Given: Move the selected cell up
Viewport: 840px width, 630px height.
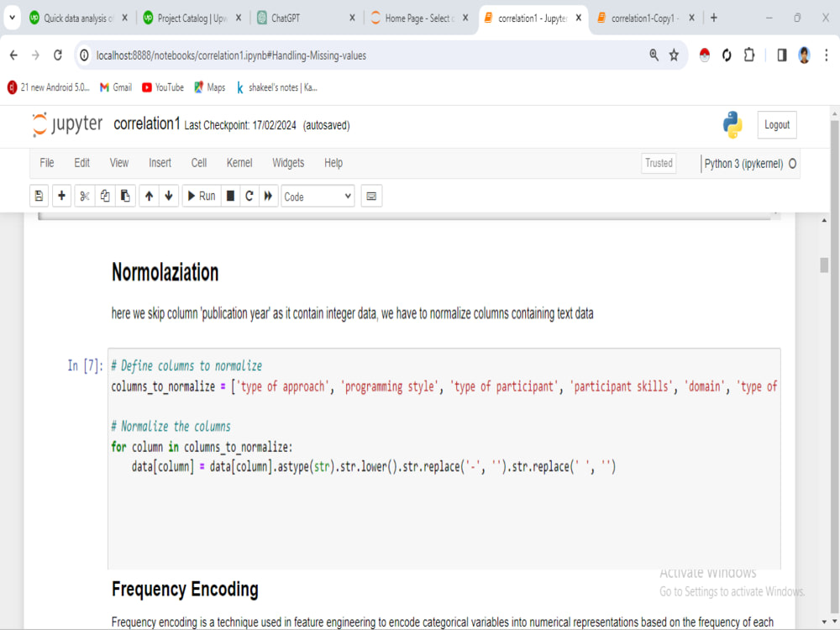Looking at the screenshot, I should pos(149,196).
